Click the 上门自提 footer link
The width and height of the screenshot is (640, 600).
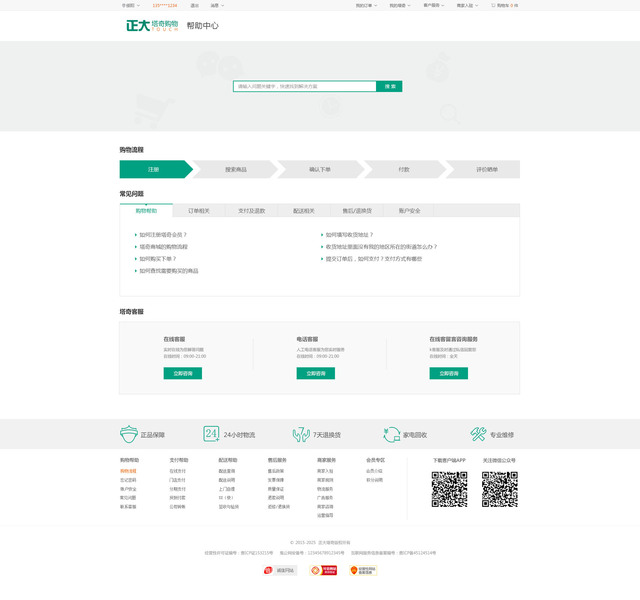[x=227, y=489]
